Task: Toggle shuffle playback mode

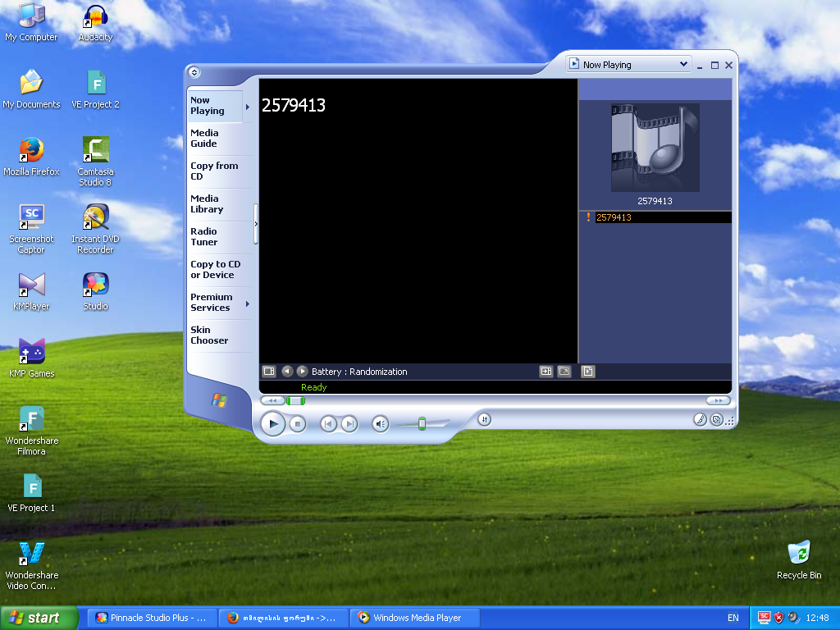Action: tap(484, 419)
